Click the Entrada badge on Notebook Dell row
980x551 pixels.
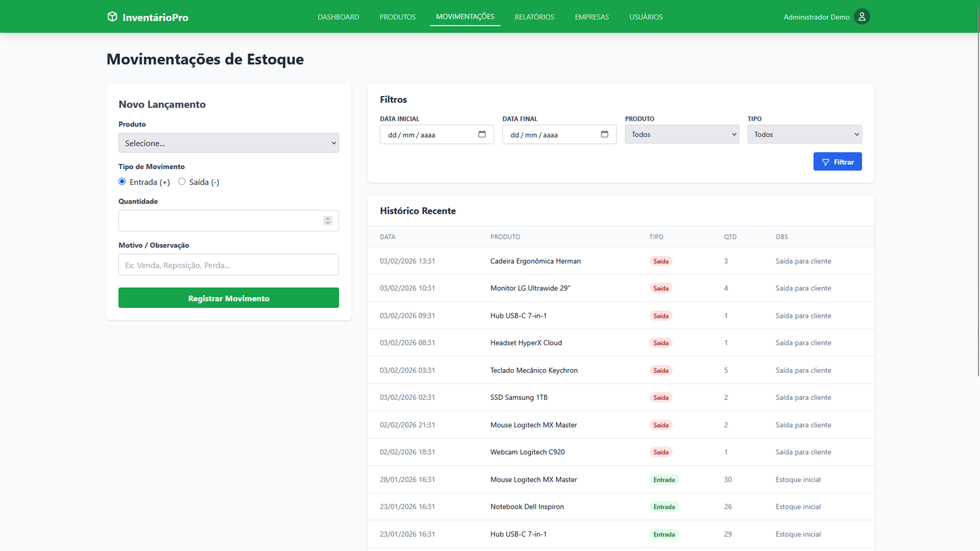pyautogui.click(x=663, y=507)
